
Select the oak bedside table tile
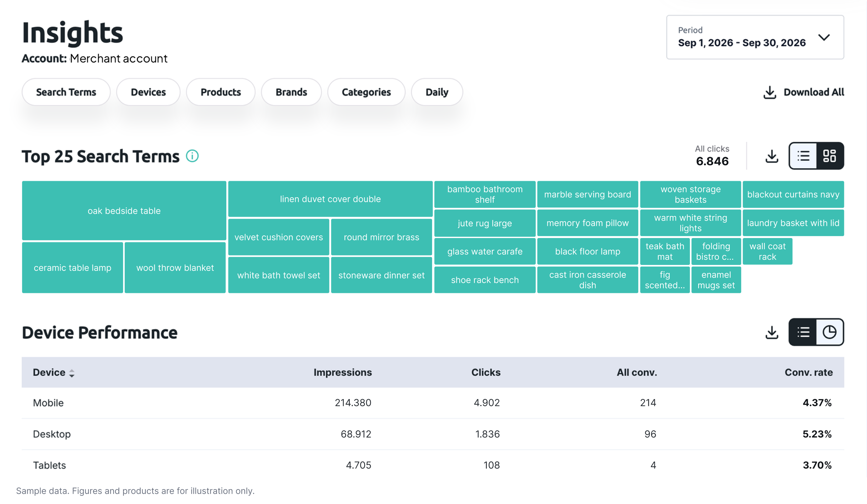click(124, 211)
